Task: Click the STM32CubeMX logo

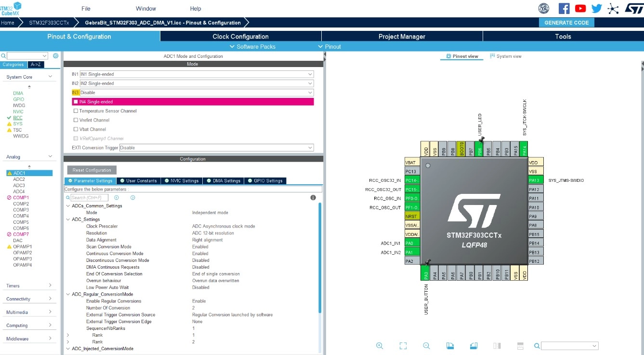Action: [x=12, y=9]
